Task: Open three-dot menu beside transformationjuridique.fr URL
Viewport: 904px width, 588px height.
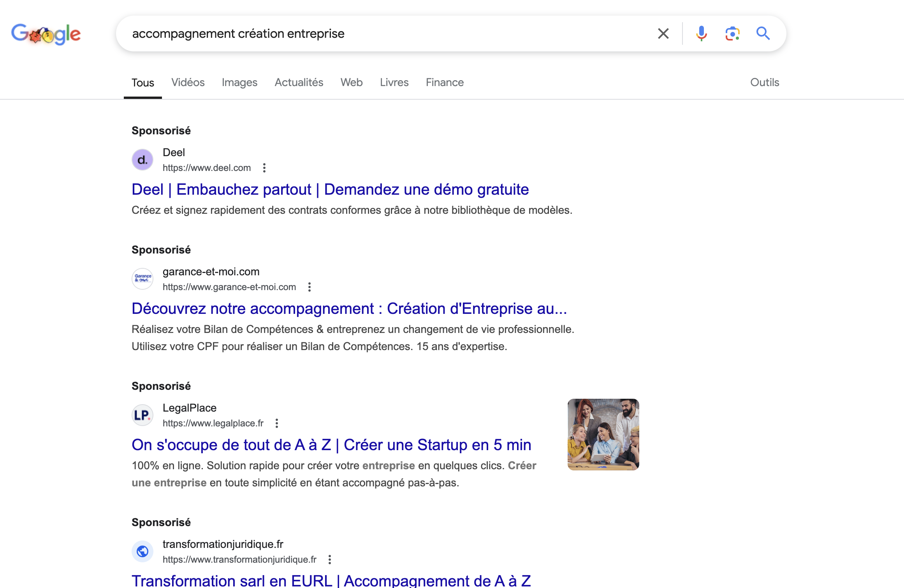Action: (330, 560)
